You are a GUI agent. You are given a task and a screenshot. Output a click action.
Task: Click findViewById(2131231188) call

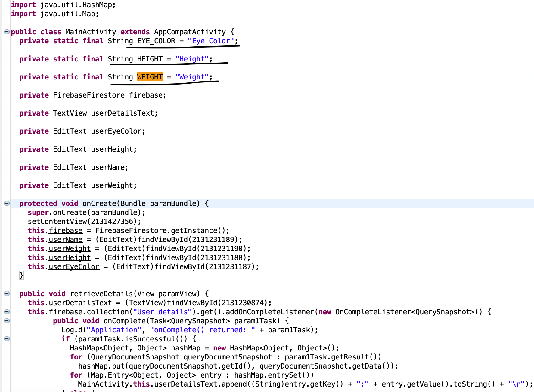pyautogui.click(x=196, y=258)
